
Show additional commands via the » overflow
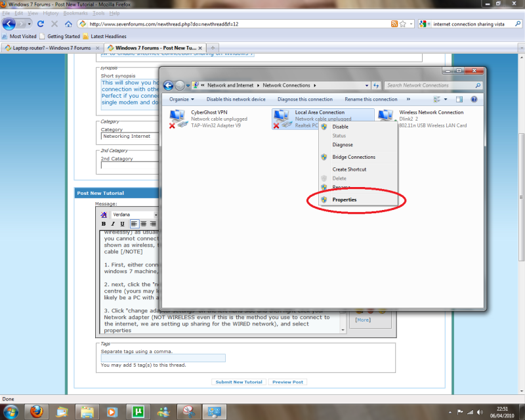click(408, 99)
